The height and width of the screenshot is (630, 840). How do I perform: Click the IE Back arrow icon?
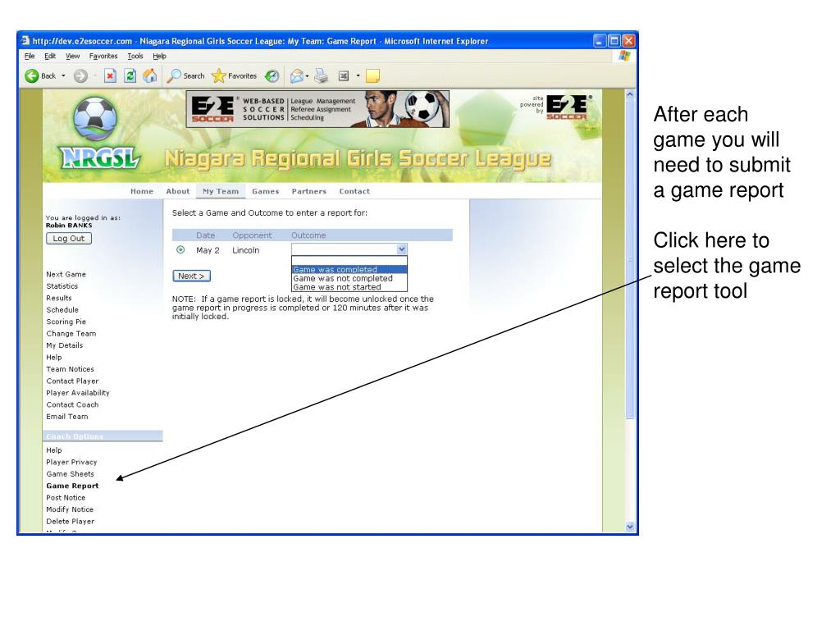pos(32,76)
